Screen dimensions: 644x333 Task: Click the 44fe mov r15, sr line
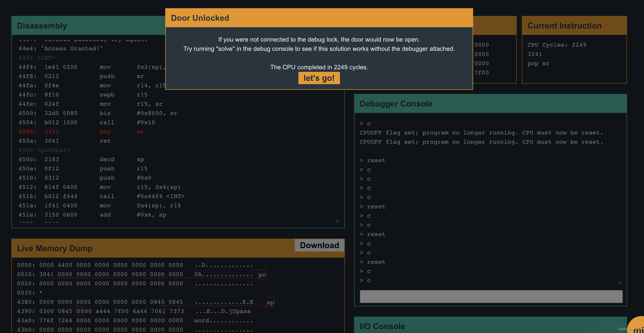tap(90, 104)
